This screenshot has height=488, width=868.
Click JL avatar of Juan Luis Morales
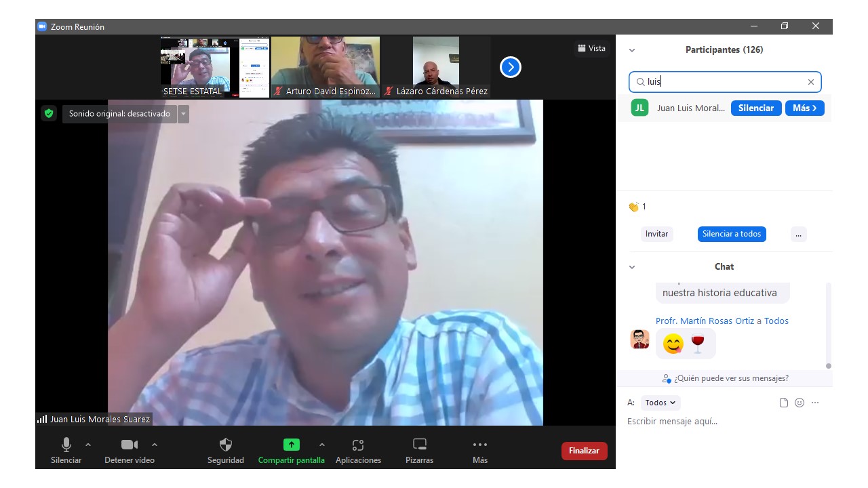click(x=639, y=108)
